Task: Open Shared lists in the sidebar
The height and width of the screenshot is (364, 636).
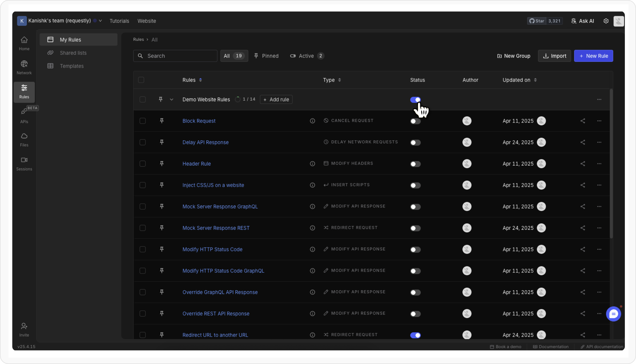Action: (x=73, y=53)
